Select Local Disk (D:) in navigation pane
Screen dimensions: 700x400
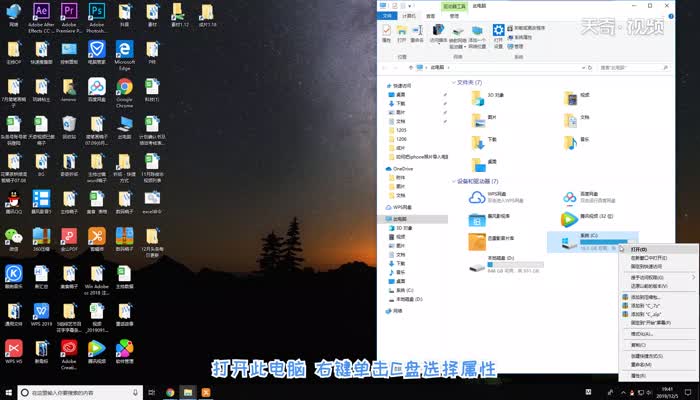point(406,299)
